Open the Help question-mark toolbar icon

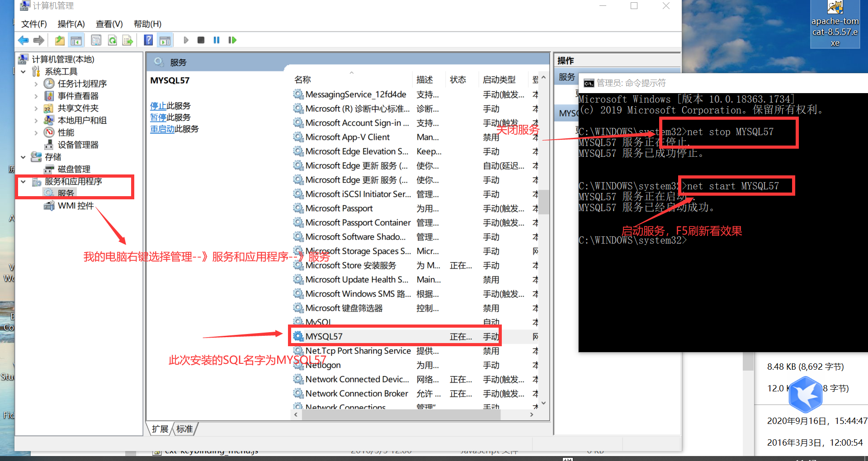(x=148, y=40)
